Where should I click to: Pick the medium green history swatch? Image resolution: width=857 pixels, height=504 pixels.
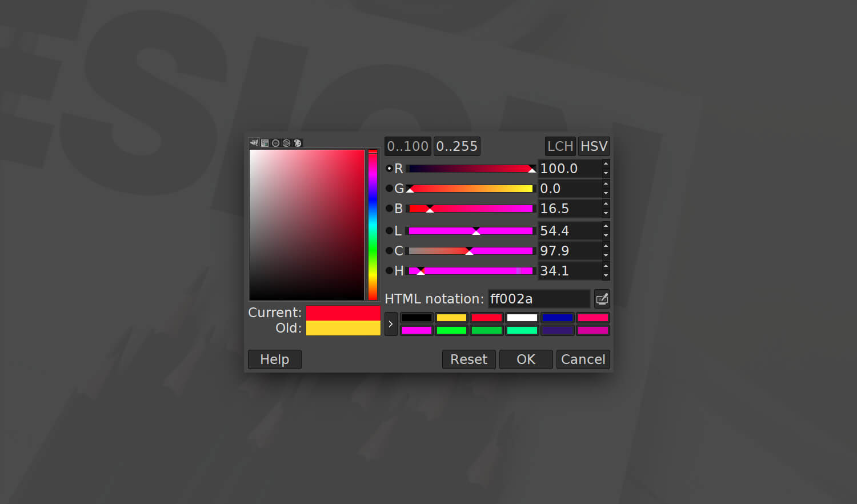tap(487, 330)
